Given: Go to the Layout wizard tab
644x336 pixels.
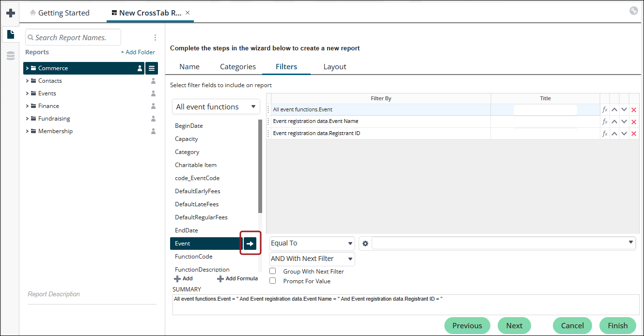Looking at the screenshot, I should tap(335, 67).
